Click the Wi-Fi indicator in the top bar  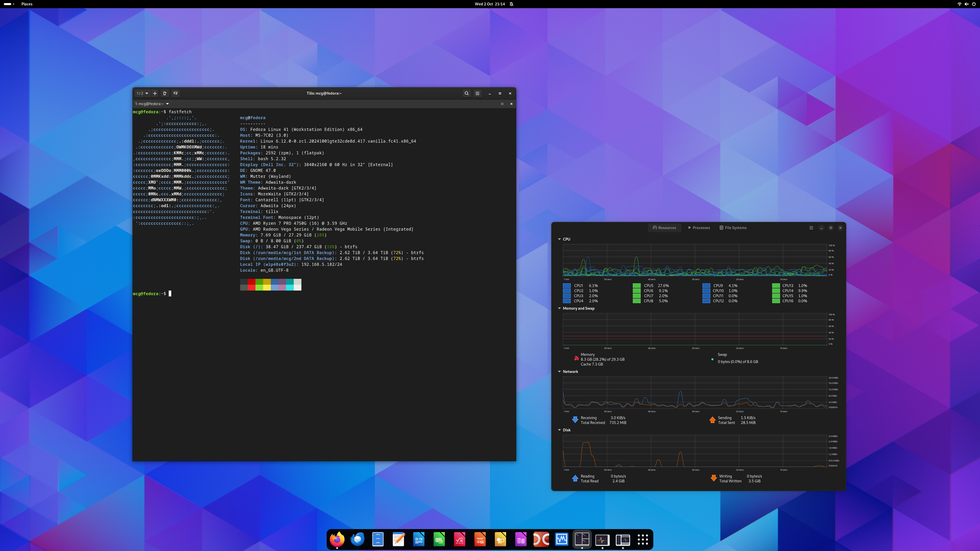click(x=960, y=4)
